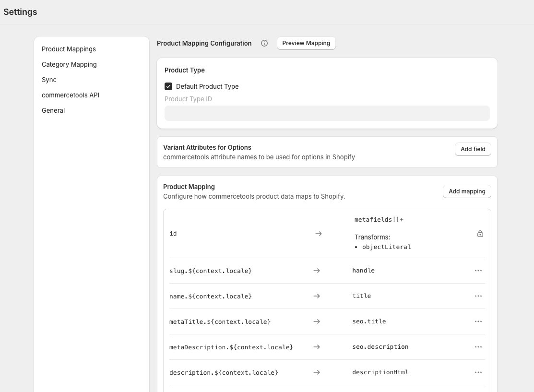
Task: Click the metaTitle.${context.locale} source text
Action: pyautogui.click(x=220, y=322)
